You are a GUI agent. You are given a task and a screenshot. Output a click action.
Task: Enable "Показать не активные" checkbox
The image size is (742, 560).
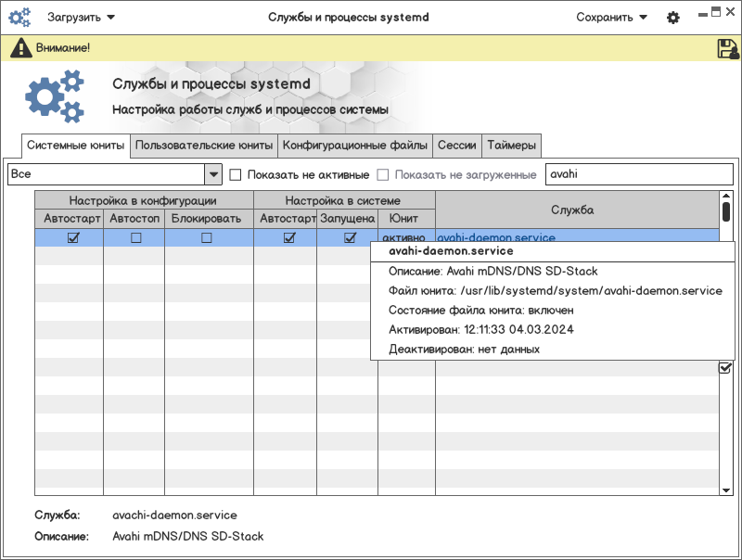236,174
